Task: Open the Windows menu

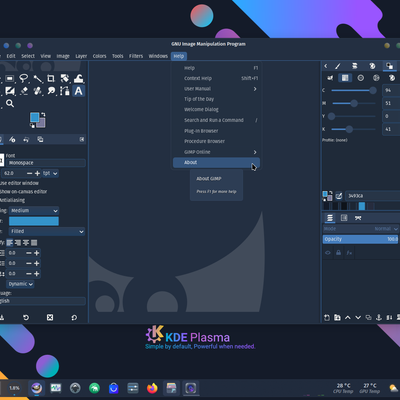Action: pyautogui.click(x=158, y=56)
